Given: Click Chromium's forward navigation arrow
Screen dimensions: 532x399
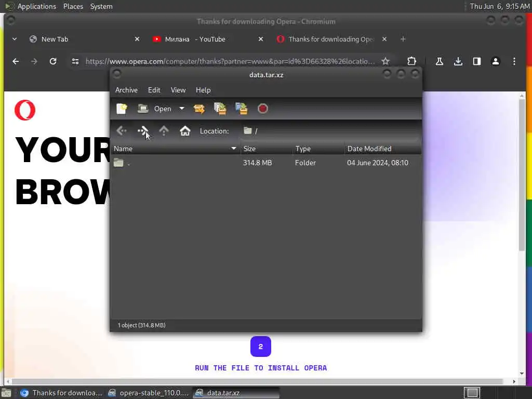Looking at the screenshot, I should [34, 61].
